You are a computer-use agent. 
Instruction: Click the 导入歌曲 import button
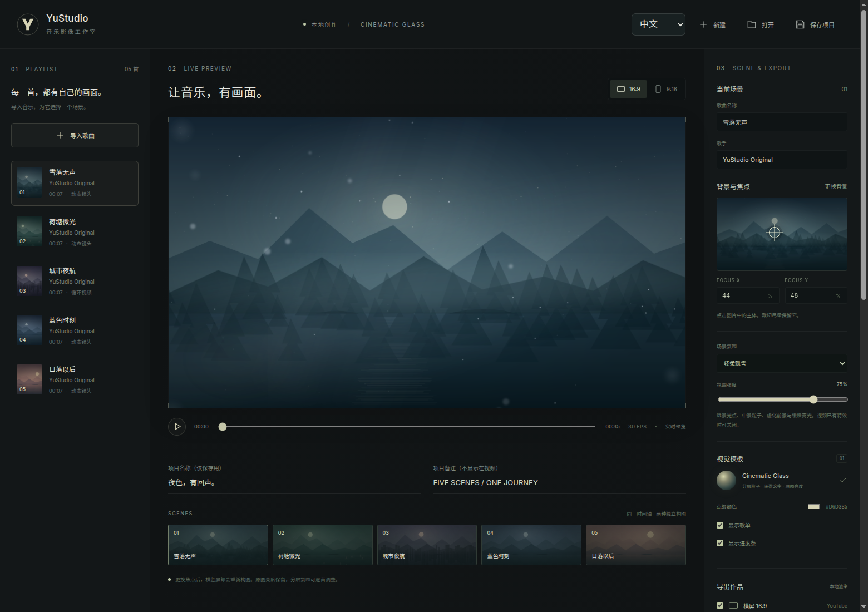(x=75, y=135)
